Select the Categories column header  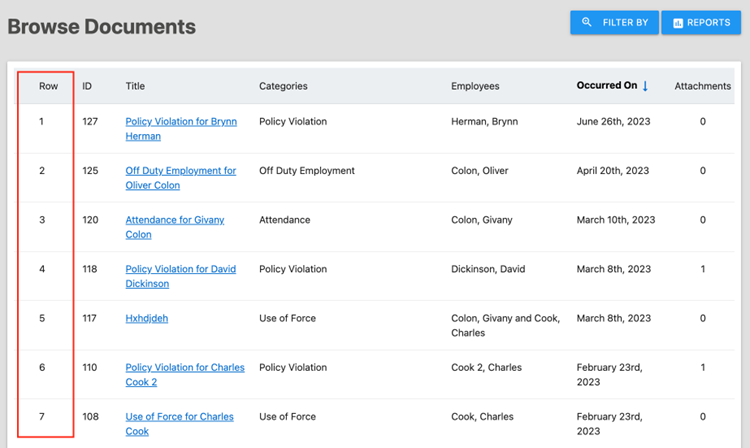pos(283,86)
